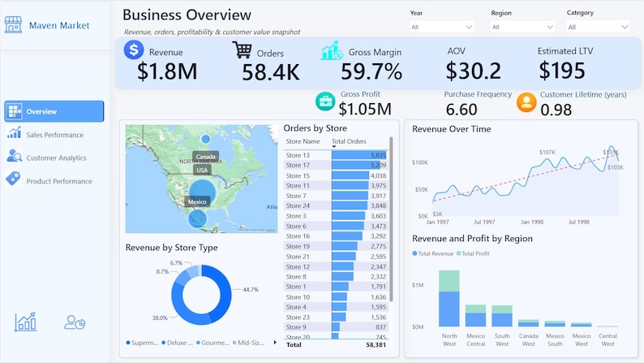Click the $107K data label on line chart
Image resolution: width=644 pixels, height=363 pixels.
(547, 152)
